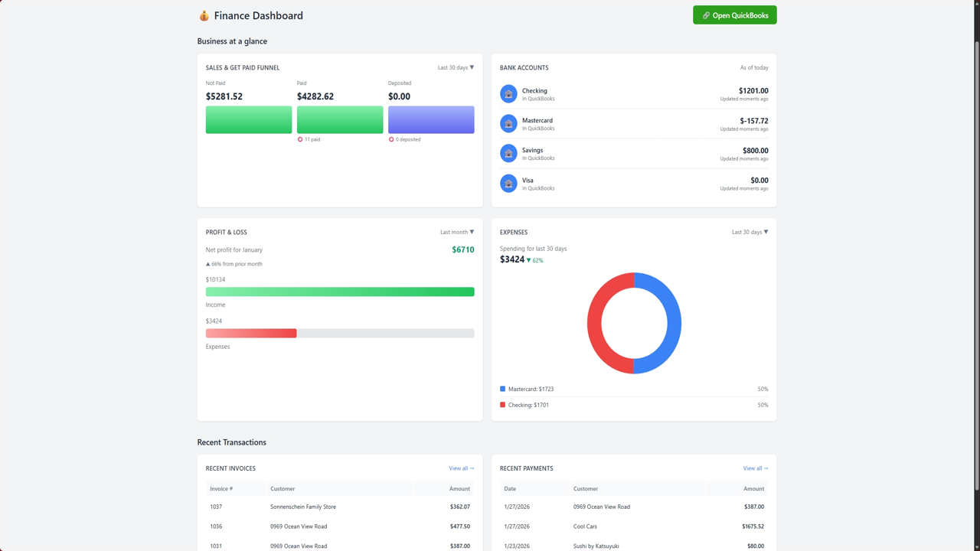Click the 62% spending decrease indicator
Viewport: 980px width, 551px height.
534,260
